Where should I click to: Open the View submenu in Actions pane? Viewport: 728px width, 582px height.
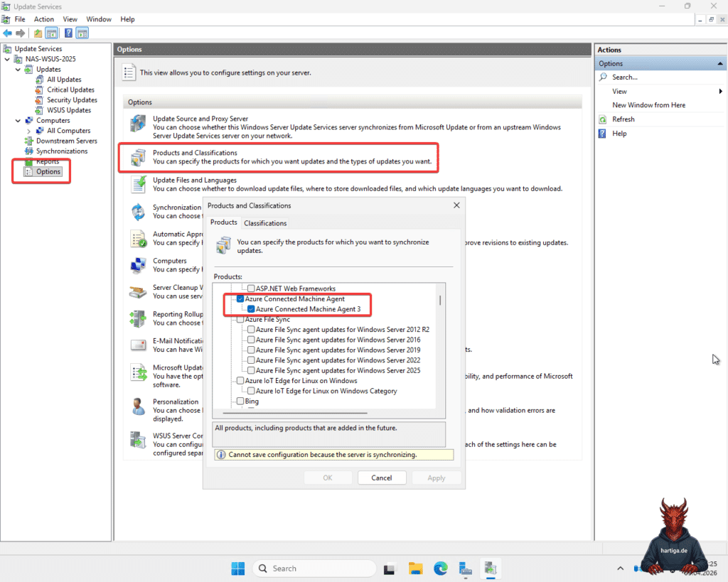619,91
